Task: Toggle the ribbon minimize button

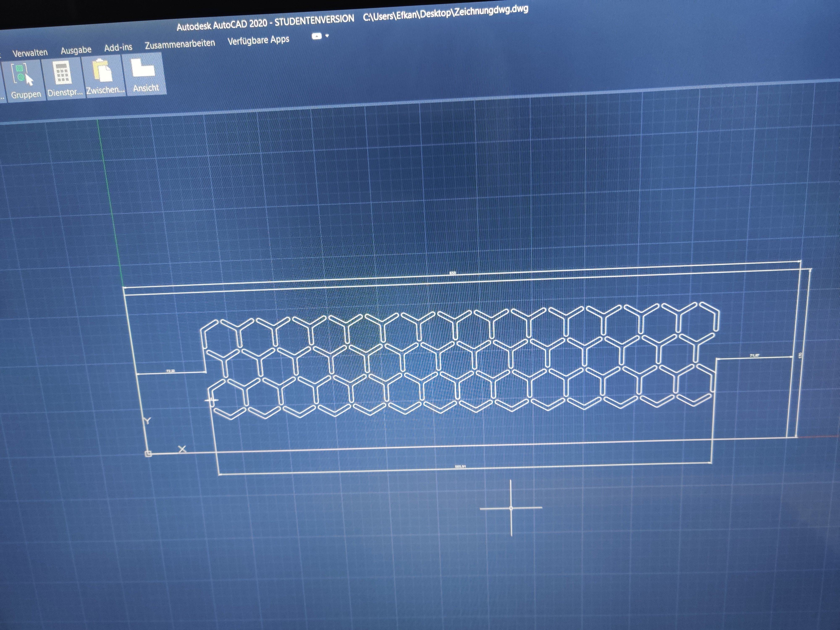Action: pos(317,36)
